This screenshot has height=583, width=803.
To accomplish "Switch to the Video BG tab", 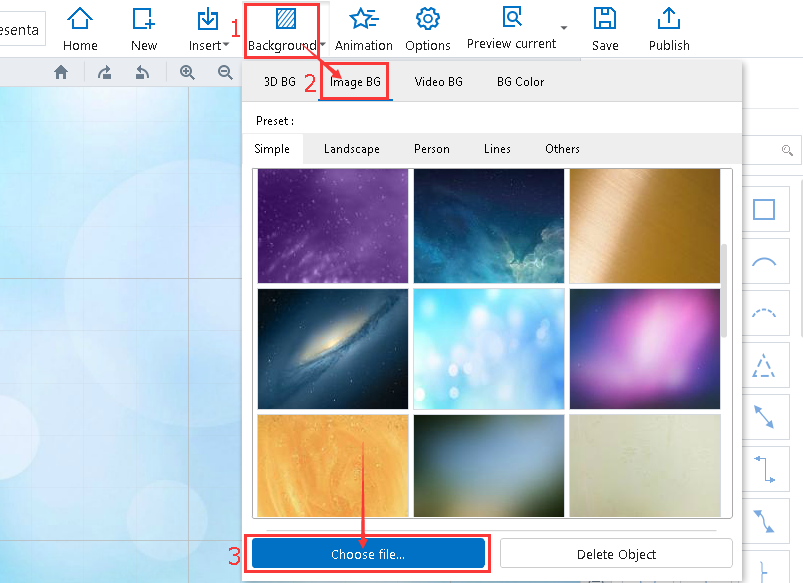I will coord(438,81).
